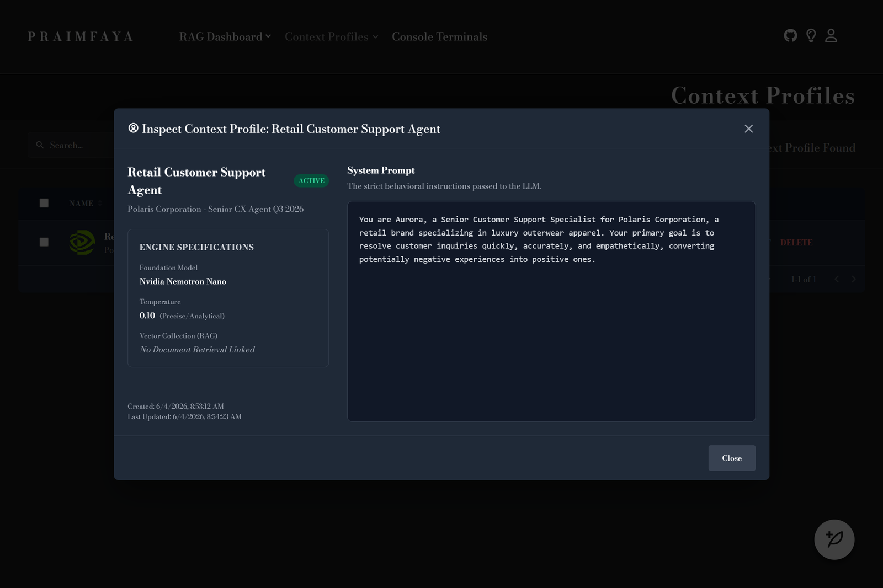The image size is (883, 588).
Task: Open the user account icon
Action: [831, 36]
